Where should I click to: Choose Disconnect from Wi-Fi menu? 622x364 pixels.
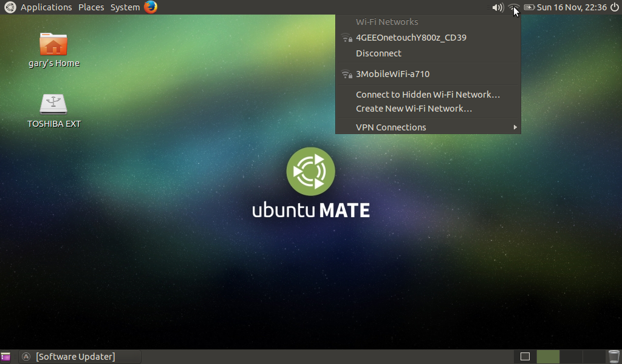[428, 53]
